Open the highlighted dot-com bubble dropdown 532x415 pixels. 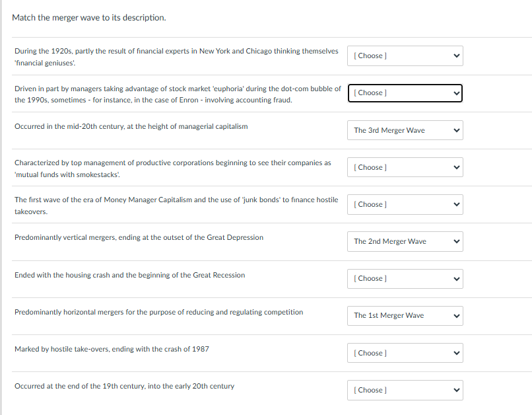[405, 93]
